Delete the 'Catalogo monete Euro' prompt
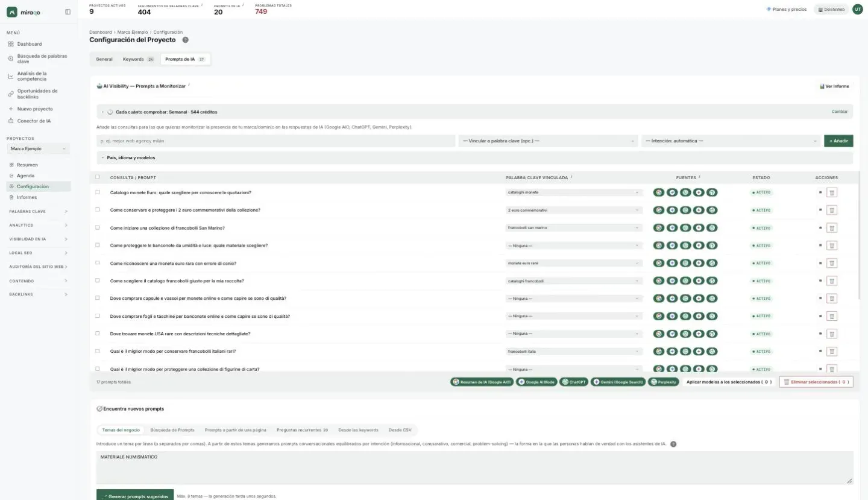The height and width of the screenshot is (500, 868). coord(831,192)
